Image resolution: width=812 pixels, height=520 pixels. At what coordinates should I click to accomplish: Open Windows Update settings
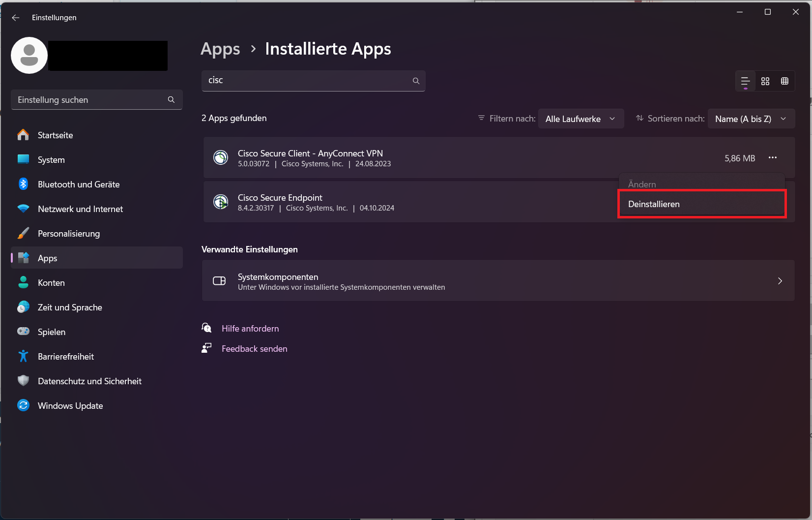(70, 406)
